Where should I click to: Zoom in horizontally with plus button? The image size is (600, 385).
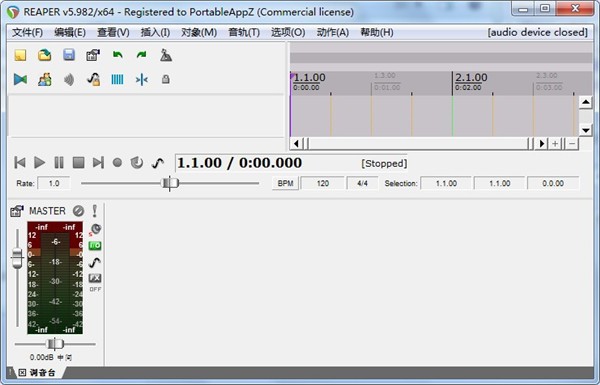tap(555, 144)
